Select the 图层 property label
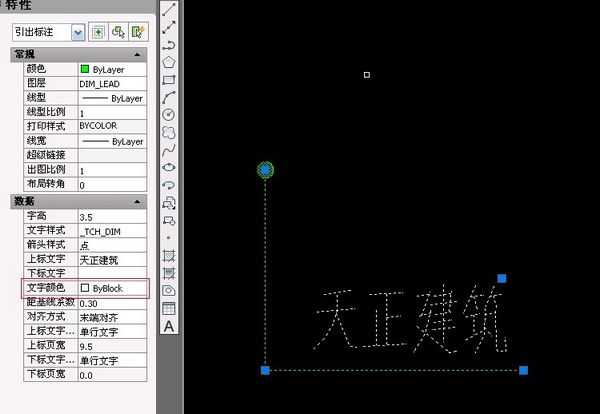Screen dimensions: 600x414 pyautogui.click(x=36, y=83)
